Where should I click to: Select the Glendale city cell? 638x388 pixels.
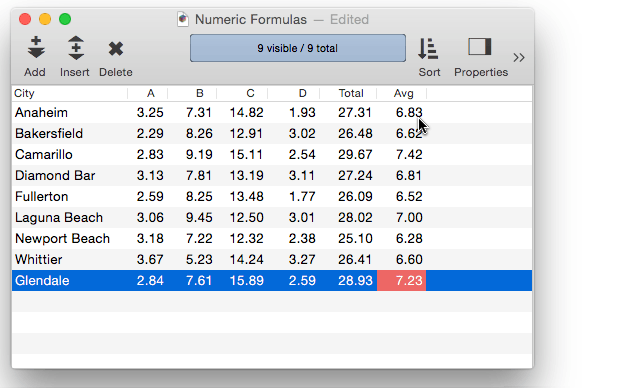coord(42,281)
